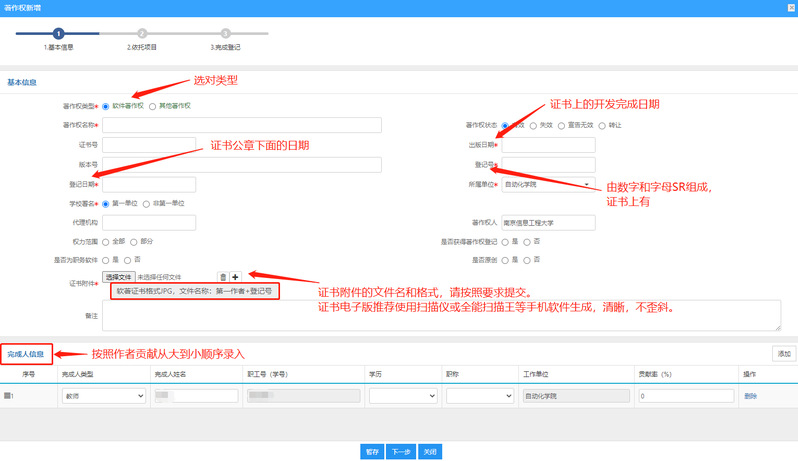Click the step 3 完成登记 circle

226,33
